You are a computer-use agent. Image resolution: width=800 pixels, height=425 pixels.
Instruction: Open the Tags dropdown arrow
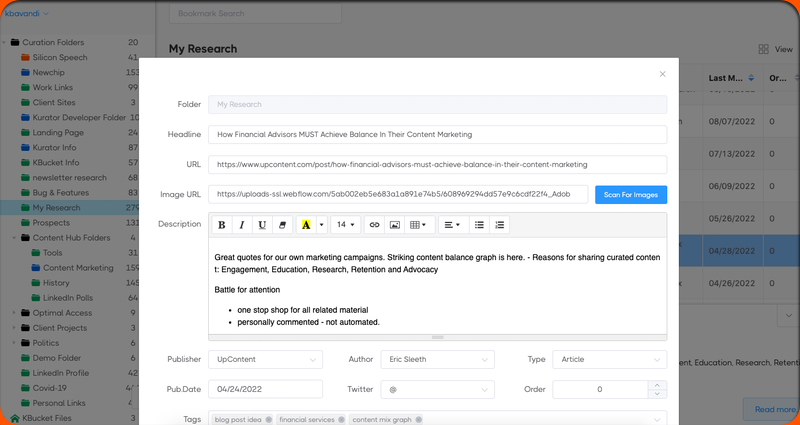pos(657,420)
